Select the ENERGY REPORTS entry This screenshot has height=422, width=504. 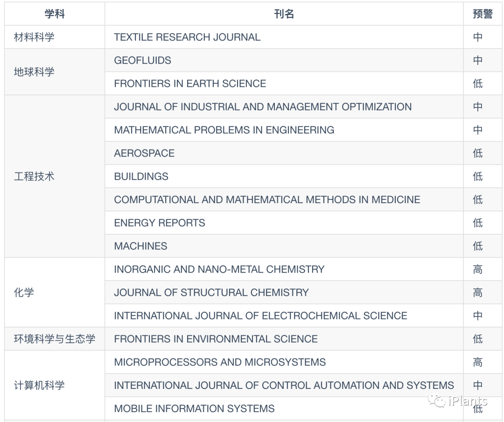(x=160, y=223)
